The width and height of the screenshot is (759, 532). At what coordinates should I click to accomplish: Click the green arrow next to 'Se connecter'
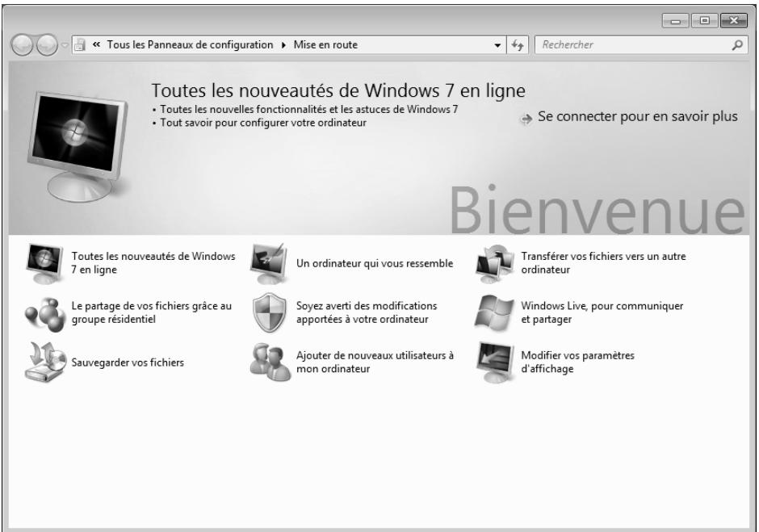coord(526,119)
